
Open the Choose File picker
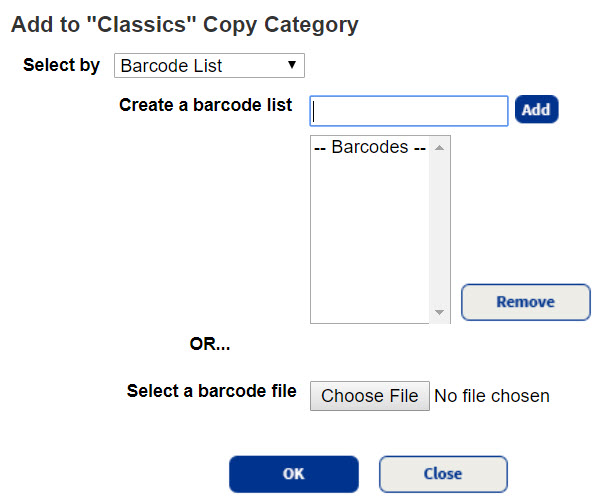tap(369, 396)
